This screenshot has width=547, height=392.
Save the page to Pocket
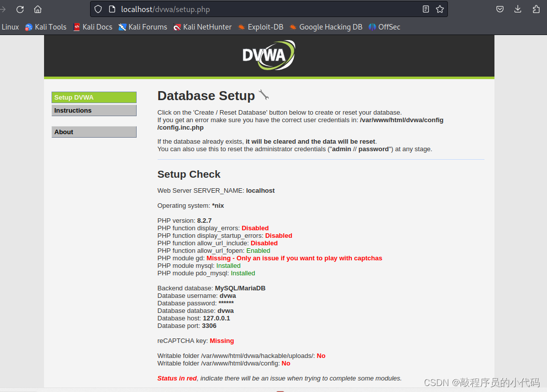(500, 9)
